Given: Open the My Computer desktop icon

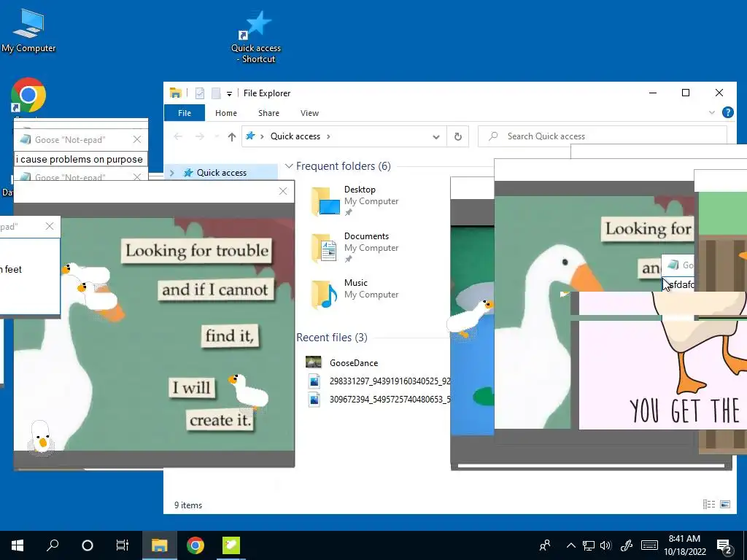Looking at the screenshot, I should 28,29.
